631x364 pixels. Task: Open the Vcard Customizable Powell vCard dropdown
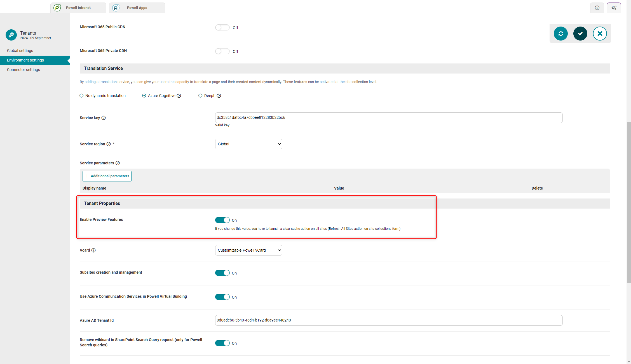(249, 250)
